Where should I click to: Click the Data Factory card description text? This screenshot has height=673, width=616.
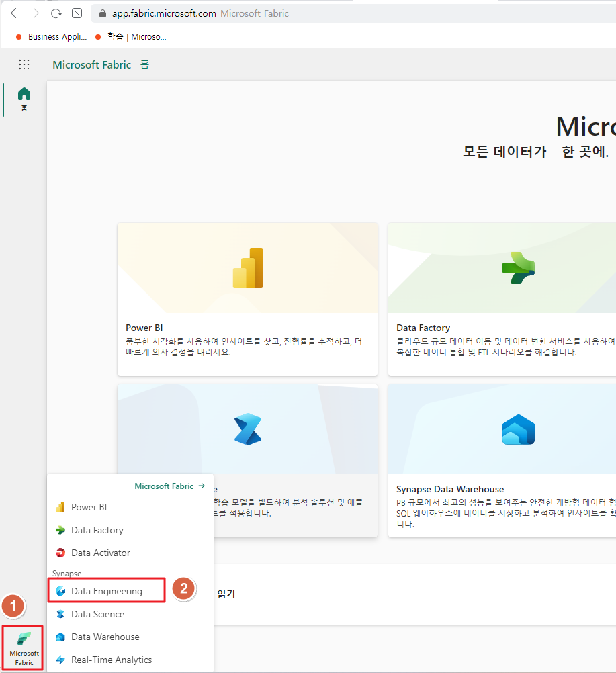coord(506,347)
